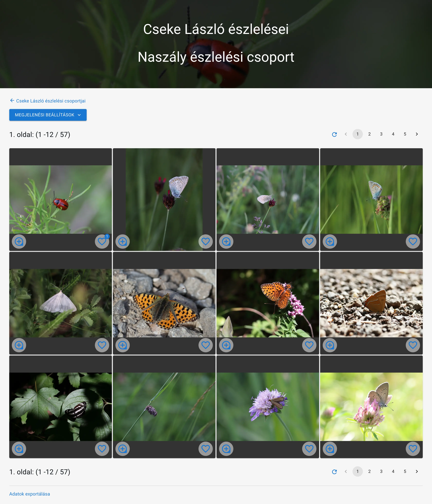Toggle favorite on the white moth photo
This screenshot has width=432, height=504.
point(102,345)
